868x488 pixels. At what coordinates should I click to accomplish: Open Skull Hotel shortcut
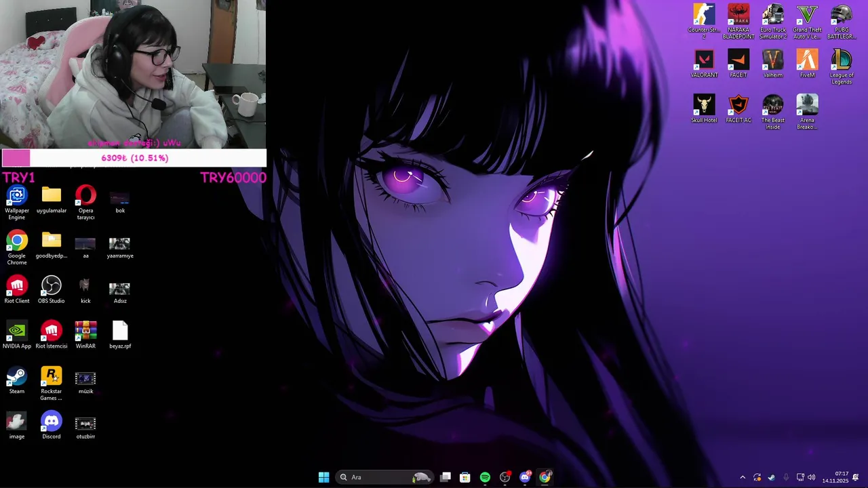coord(704,109)
